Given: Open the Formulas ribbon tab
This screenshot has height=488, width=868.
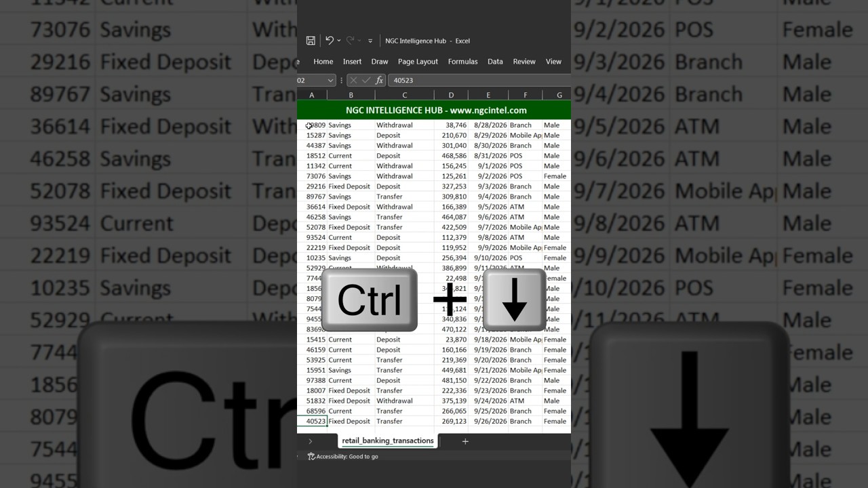Looking at the screenshot, I should [462, 62].
